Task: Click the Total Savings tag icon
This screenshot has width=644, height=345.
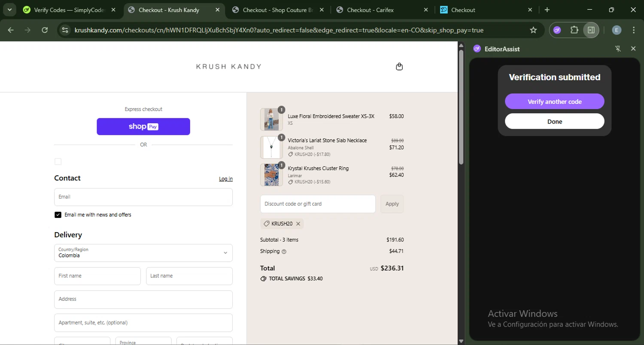Action: click(x=263, y=278)
